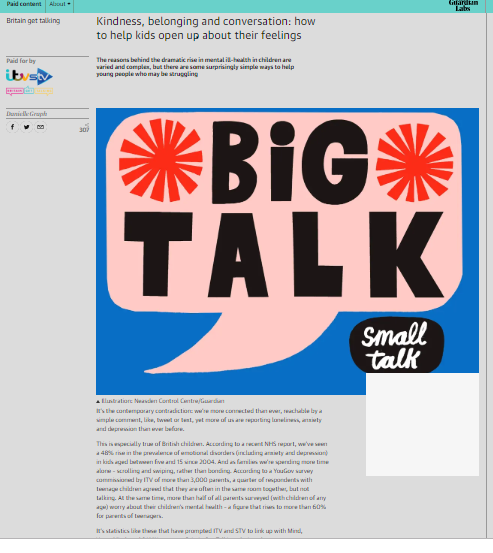Share article on Twitter

point(26,127)
